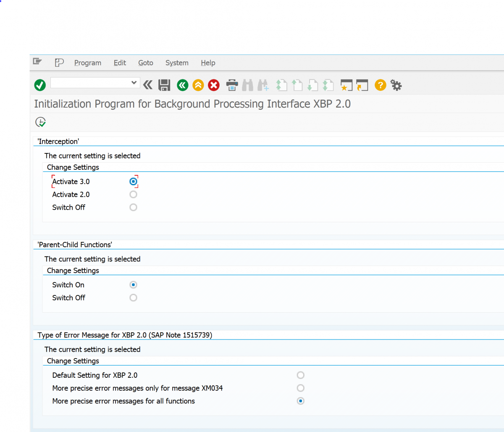Click the green checkmark Enter icon
The height and width of the screenshot is (432, 504).
tap(40, 85)
